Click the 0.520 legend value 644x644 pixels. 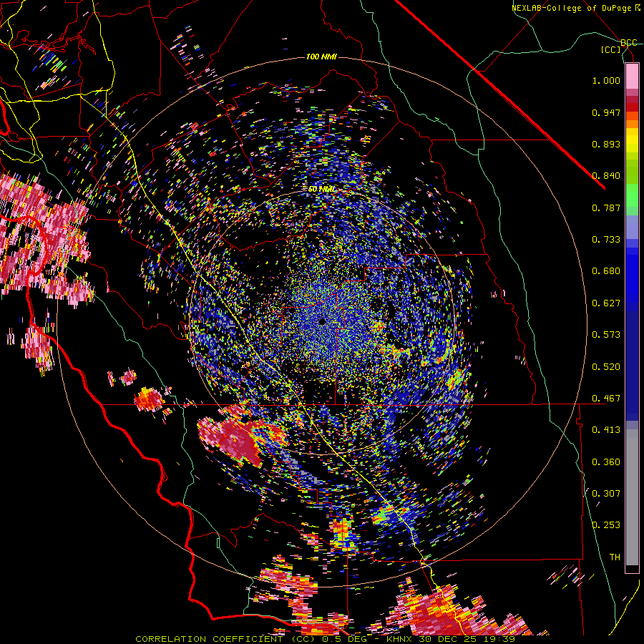click(x=606, y=367)
